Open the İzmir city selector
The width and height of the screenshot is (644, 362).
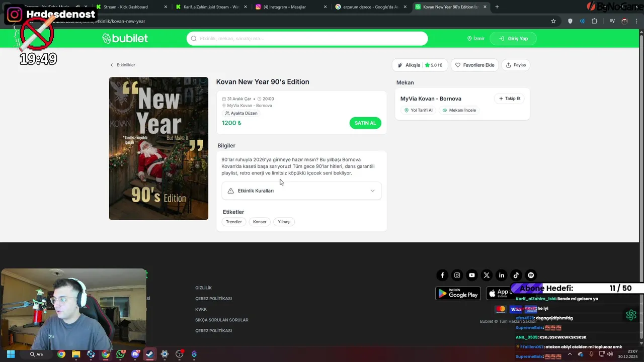(475, 39)
